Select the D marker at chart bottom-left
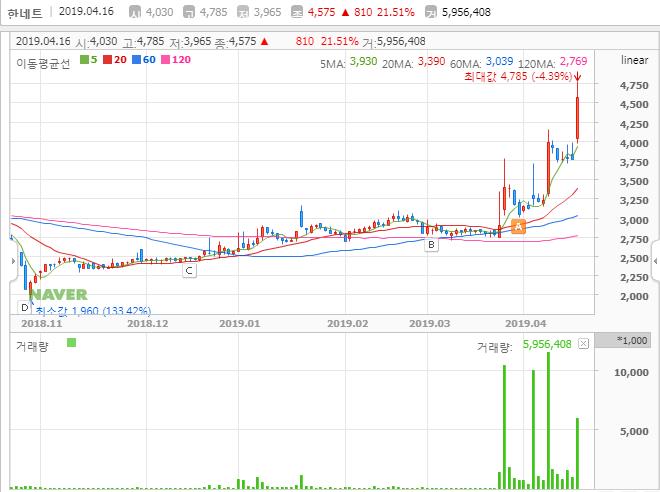The image size is (660, 492). click(24, 307)
